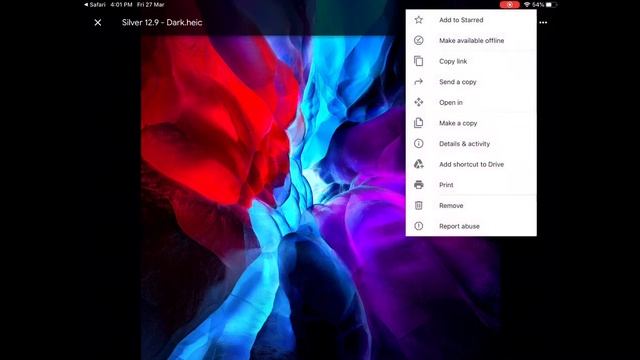Choose Open in from menu

[x=471, y=102]
